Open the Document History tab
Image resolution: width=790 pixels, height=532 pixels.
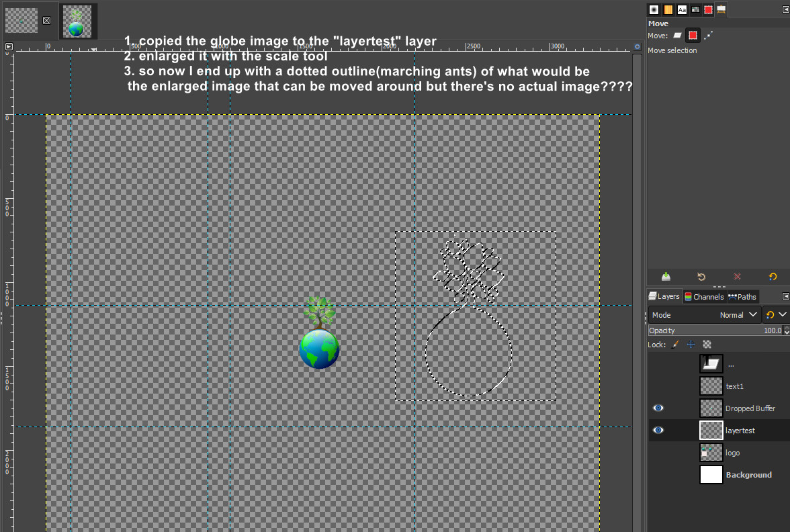(695, 9)
